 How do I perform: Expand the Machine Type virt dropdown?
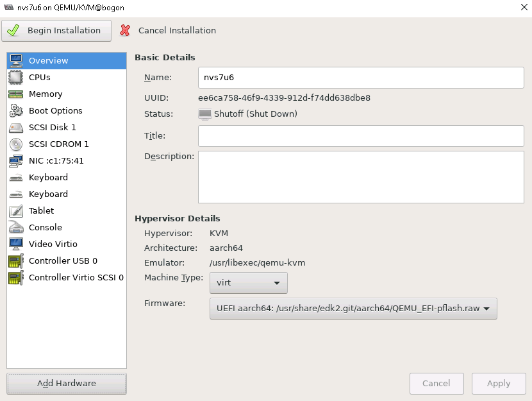(x=248, y=283)
